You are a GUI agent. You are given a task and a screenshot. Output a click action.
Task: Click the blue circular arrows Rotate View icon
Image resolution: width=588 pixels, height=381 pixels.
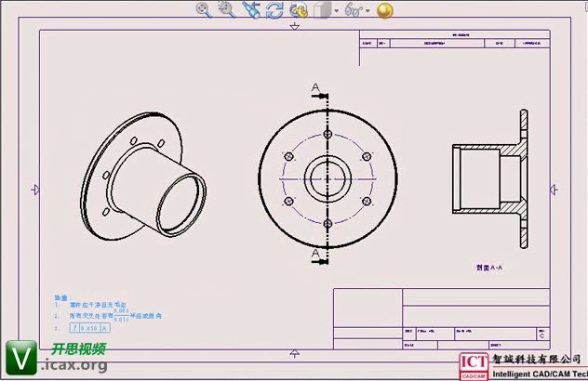pyautogui.click(x=274, y=10)
